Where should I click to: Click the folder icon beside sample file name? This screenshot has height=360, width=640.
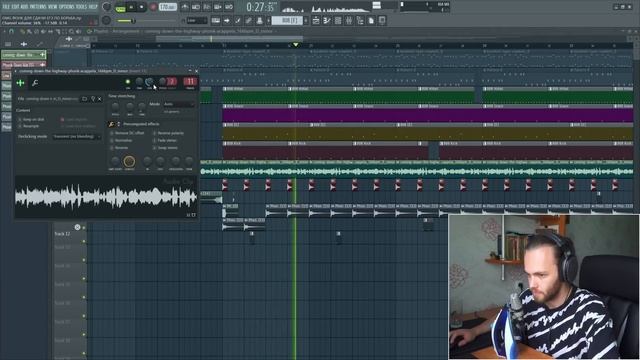pyautogui.click(x=84, y=99)
